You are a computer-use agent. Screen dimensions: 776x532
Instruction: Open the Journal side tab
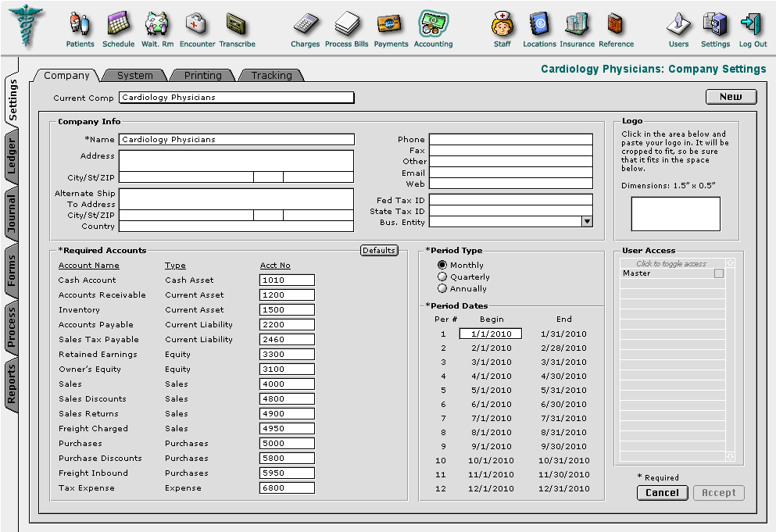pyautogui.click(x=12, y=214)
